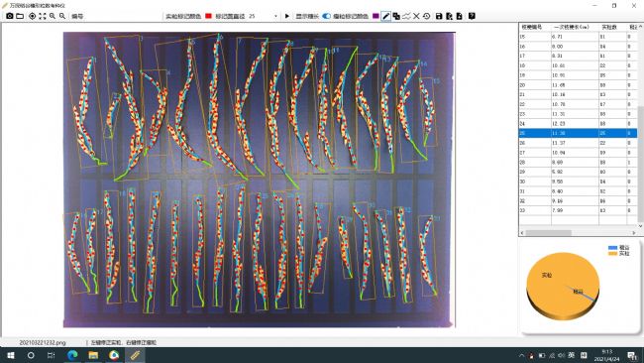This screenshot has width=644, height=363.
Task: Pick the purple marker color swatch
Action: (x=376, y=16)
